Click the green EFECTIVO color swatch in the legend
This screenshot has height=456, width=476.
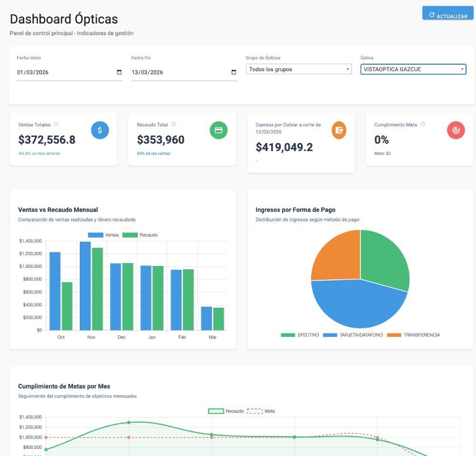point(287,334)
